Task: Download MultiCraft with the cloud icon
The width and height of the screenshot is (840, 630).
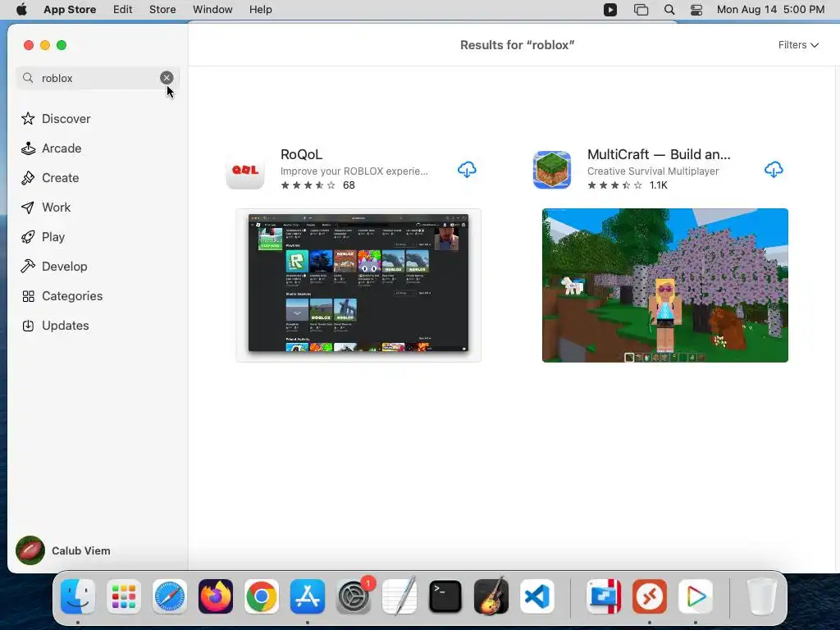Action: (x=773, y=170)
